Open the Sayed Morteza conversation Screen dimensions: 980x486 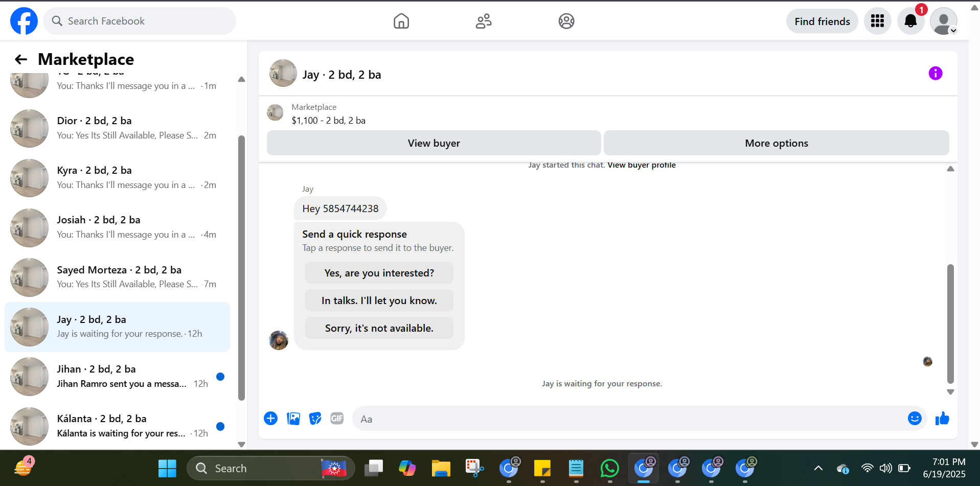coord(118,277)
